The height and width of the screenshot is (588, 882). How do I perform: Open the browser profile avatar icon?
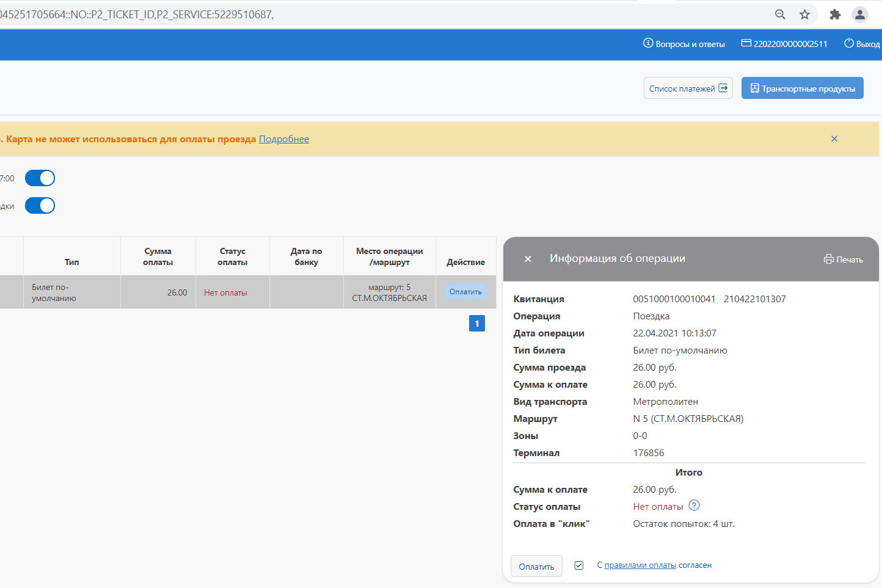click(859, 15)
